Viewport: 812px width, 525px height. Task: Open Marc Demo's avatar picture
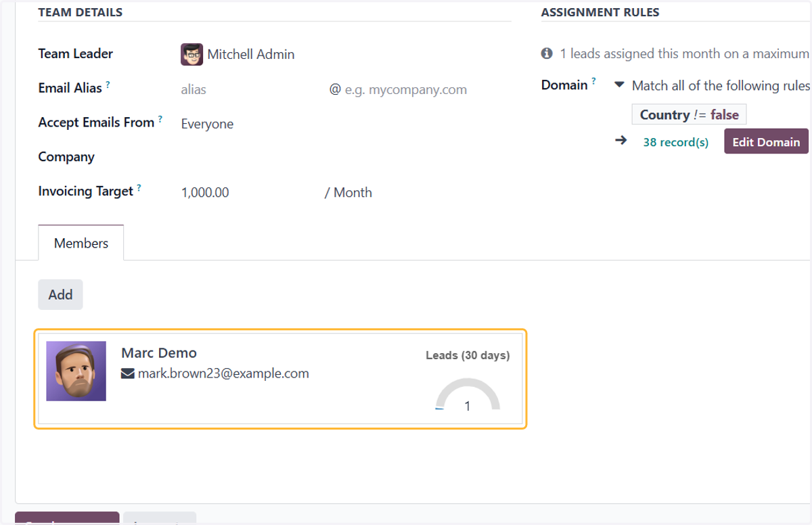pyautogui.click(x=76, y=371)
